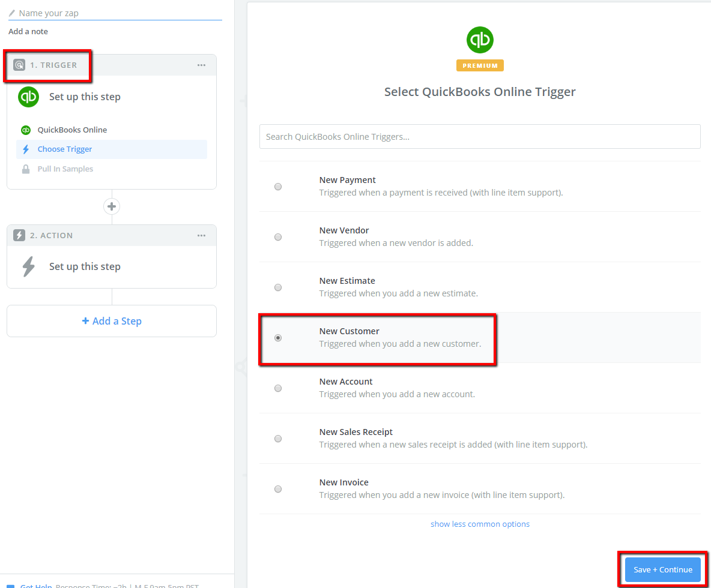
Task: Click Save + Continue button
Action: pos(662,570)
